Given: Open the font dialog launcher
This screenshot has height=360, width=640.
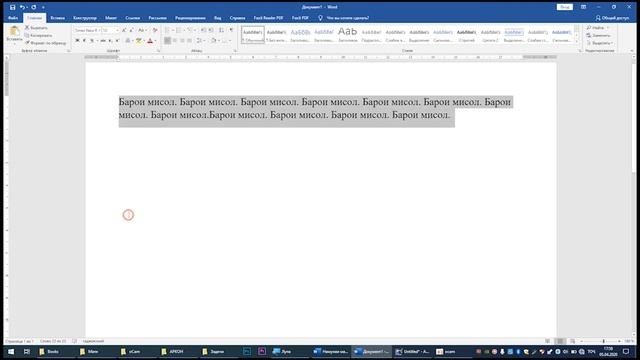Looking at the screenshot, I should 158,51.
